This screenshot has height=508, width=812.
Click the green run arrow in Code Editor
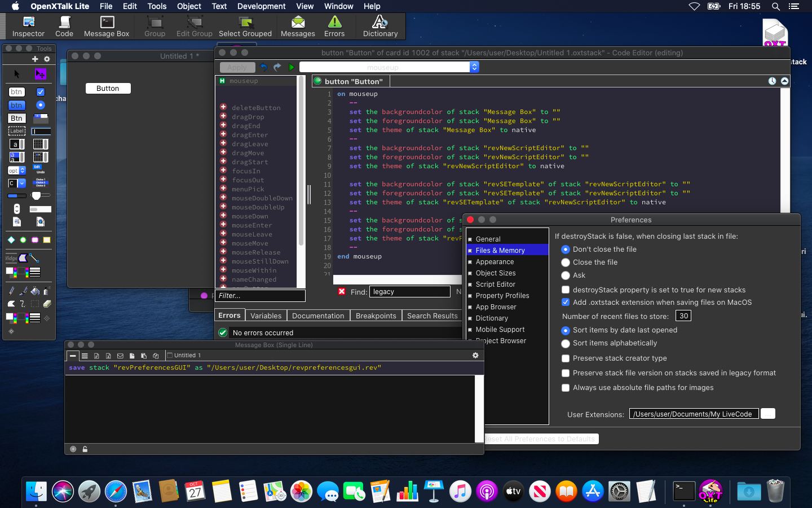(292, 67)
